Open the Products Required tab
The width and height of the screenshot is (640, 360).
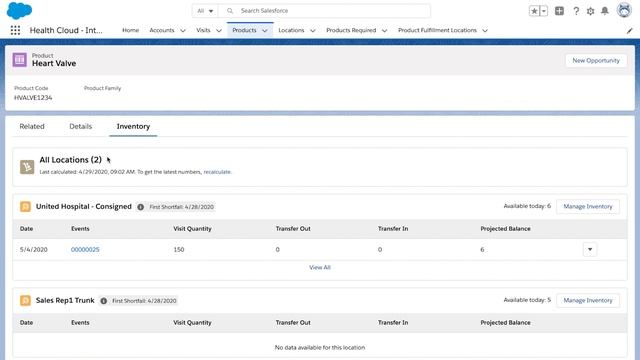point(351,30)
